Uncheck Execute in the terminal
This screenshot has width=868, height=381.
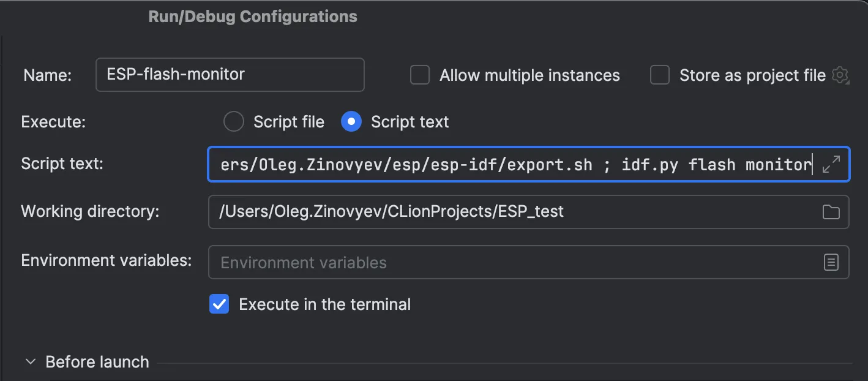point(219,304)
